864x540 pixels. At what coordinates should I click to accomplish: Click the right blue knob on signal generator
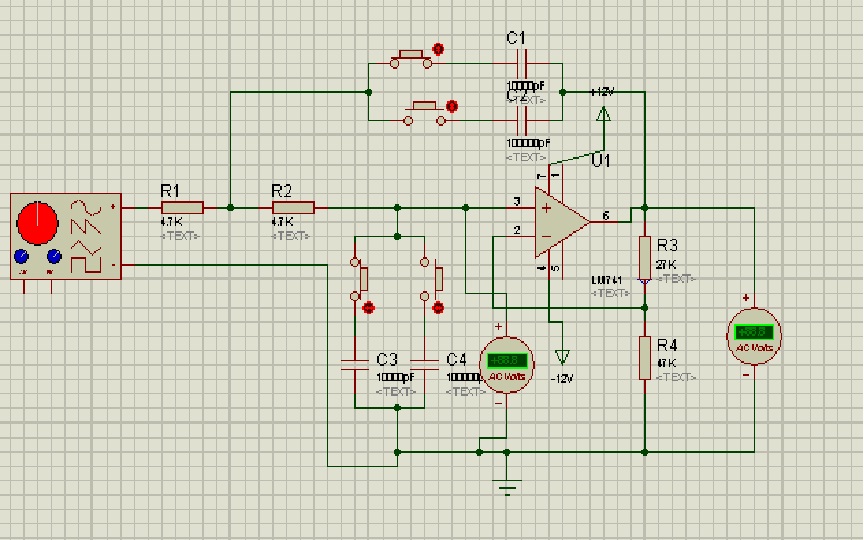tap(54, 256)
